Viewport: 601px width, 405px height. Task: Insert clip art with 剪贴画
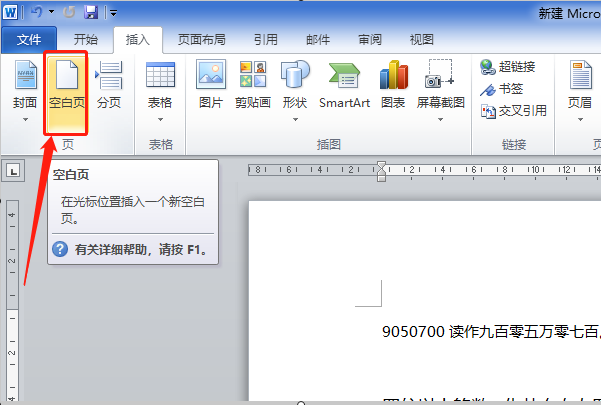(x=253, y=84)
